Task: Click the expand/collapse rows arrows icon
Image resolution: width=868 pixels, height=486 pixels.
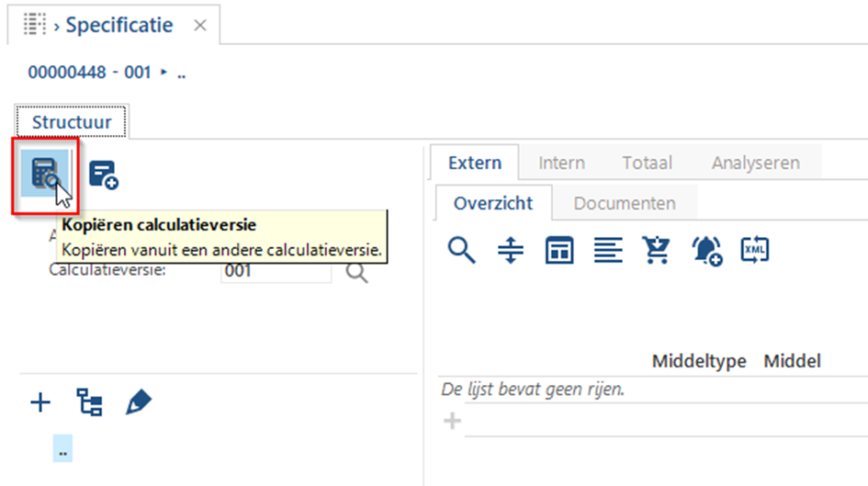Action: click(511, 250)
